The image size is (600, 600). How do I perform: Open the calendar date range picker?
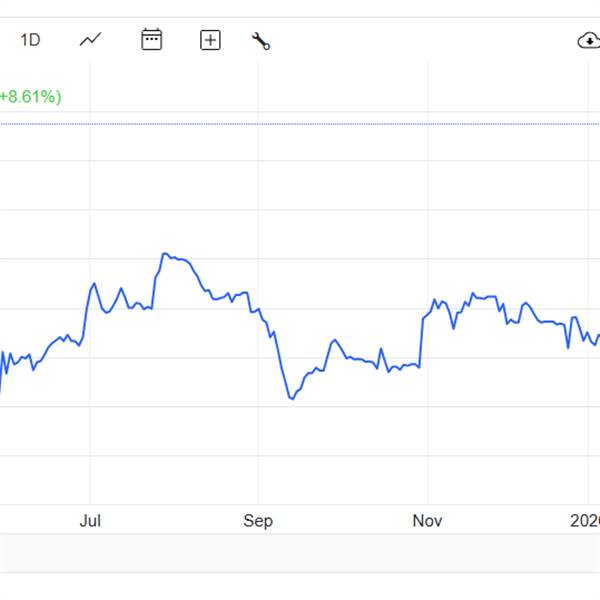152,41
